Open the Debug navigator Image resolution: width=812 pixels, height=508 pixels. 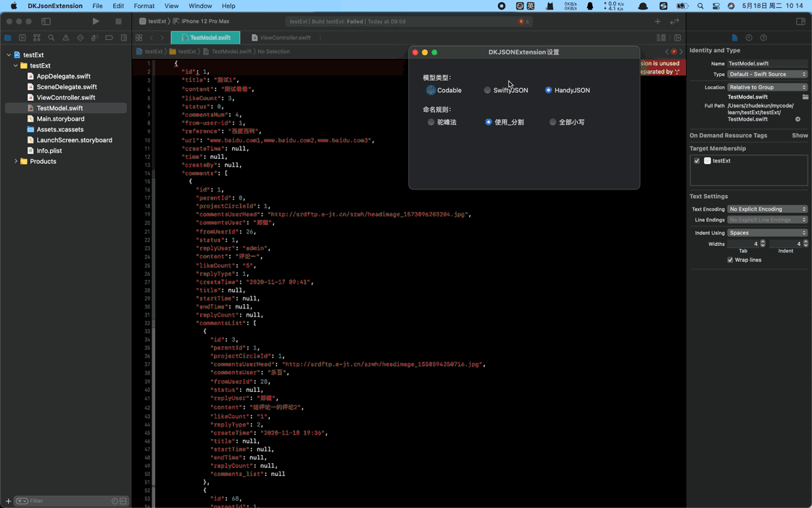95,37
